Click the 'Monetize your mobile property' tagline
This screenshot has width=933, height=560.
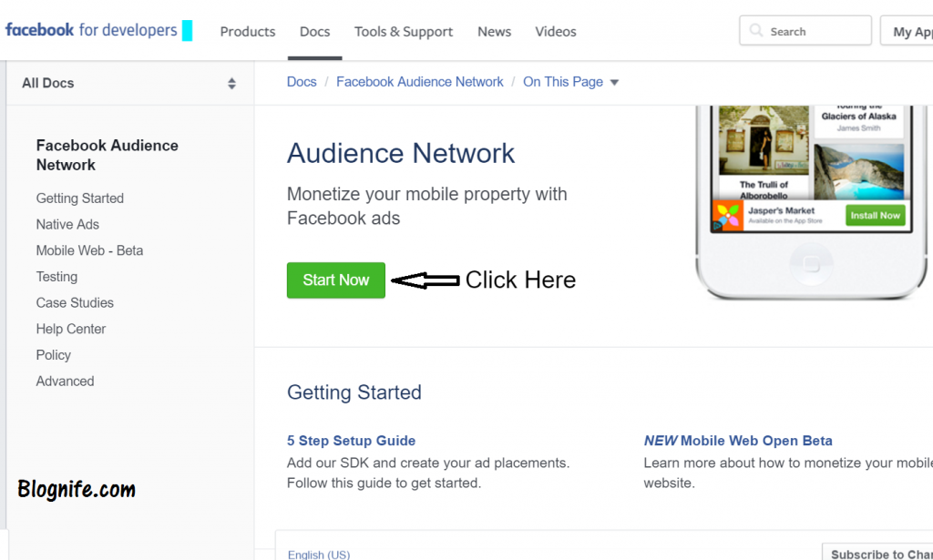[x=426, y=207]
